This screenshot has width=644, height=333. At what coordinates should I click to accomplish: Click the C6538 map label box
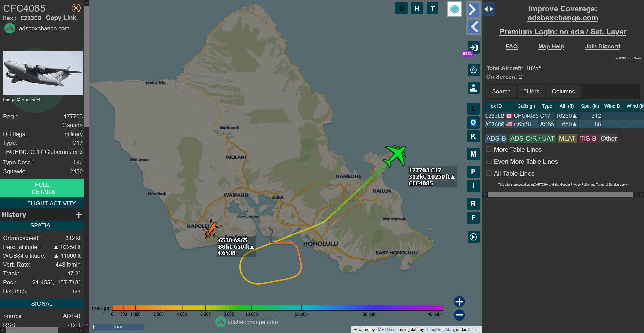click(236, 247)
